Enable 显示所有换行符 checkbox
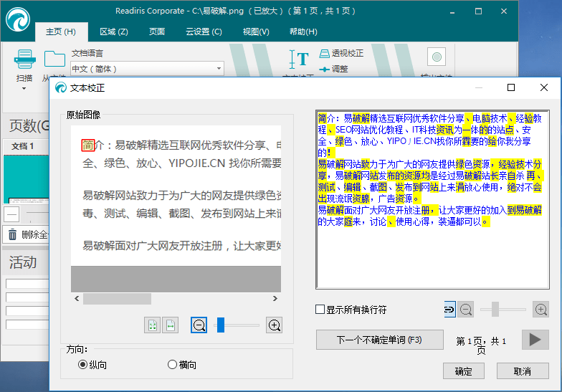This screenshot has height=392, width=562. point(320,310)
